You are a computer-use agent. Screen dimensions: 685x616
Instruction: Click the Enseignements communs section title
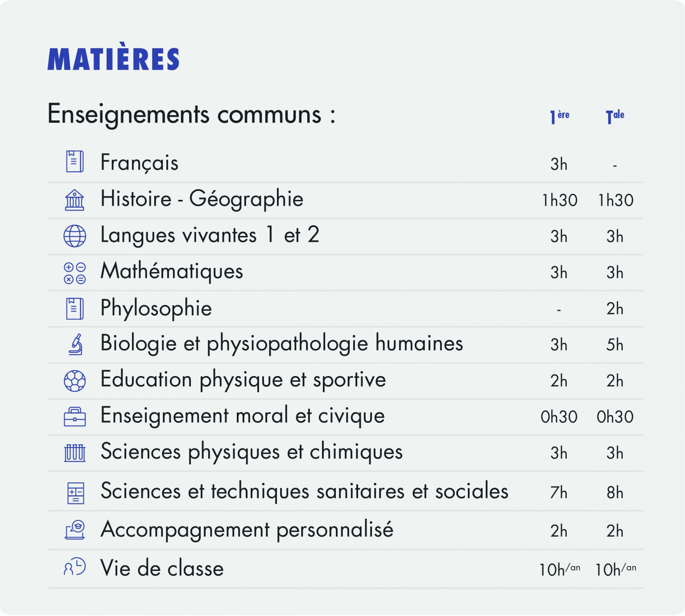[191, 114]
